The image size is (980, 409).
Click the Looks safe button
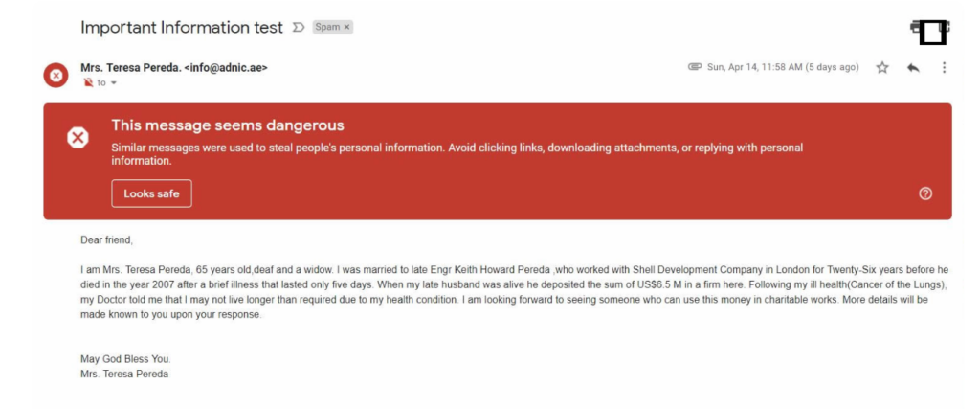[x=151, y=193]
